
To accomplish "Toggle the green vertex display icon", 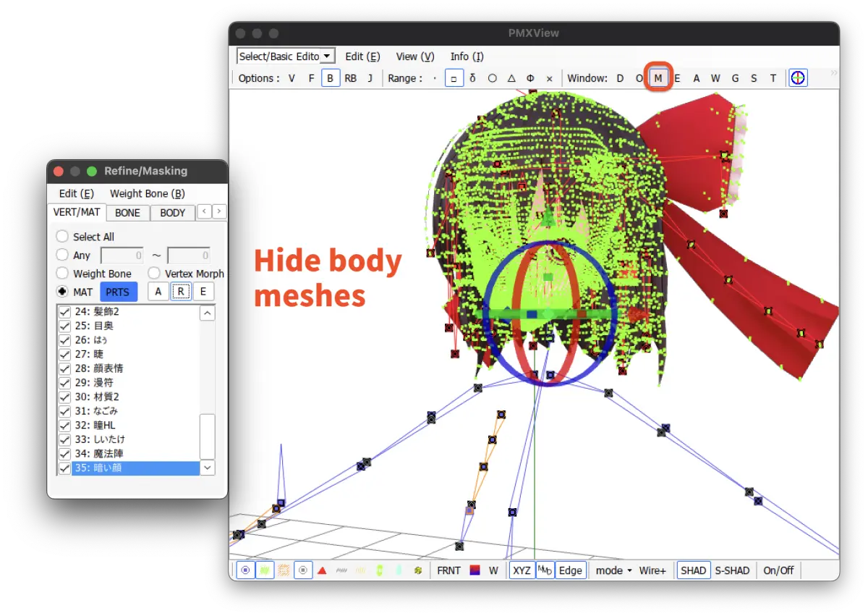I will (265, 570).
